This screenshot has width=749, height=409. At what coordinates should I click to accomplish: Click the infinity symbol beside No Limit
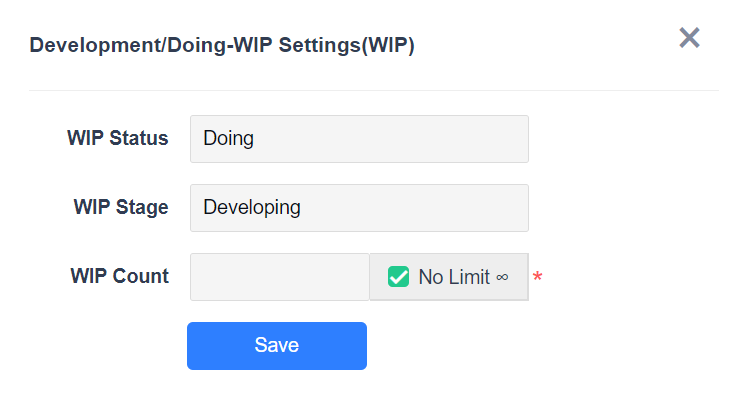click(502, 278)
